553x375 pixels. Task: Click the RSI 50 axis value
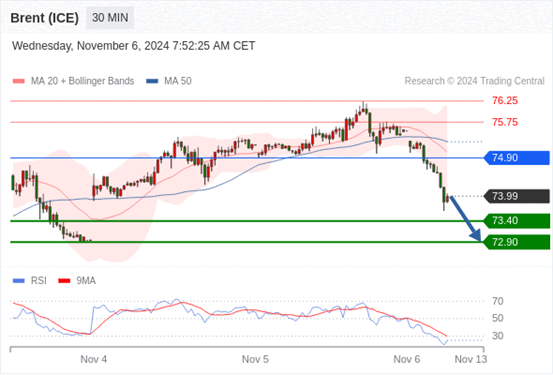click(x=498, y=318)
